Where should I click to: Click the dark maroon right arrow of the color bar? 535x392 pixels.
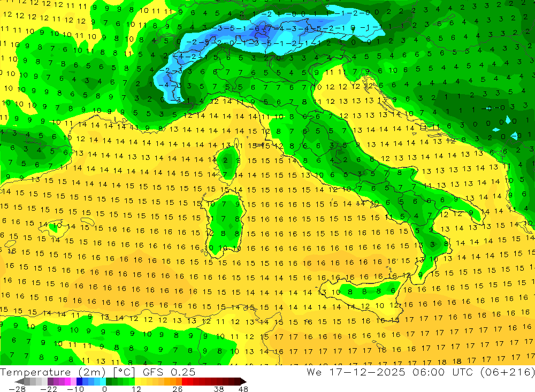pyautogui.click(x=242, y=381)
